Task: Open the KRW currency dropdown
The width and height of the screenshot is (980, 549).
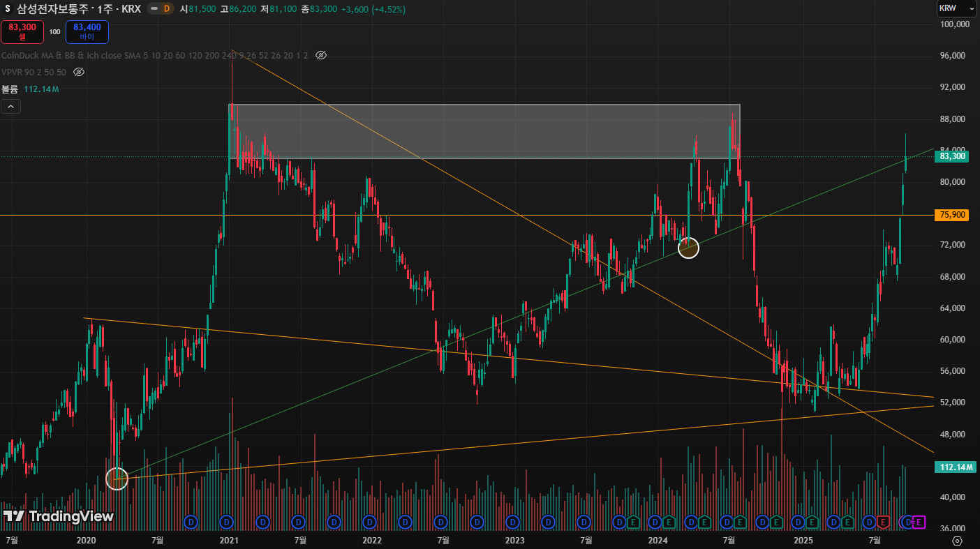Action: 956,8
